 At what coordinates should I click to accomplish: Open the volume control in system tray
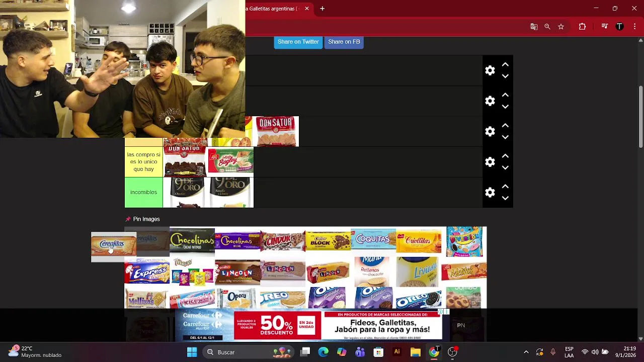click(x=595, y=352)
